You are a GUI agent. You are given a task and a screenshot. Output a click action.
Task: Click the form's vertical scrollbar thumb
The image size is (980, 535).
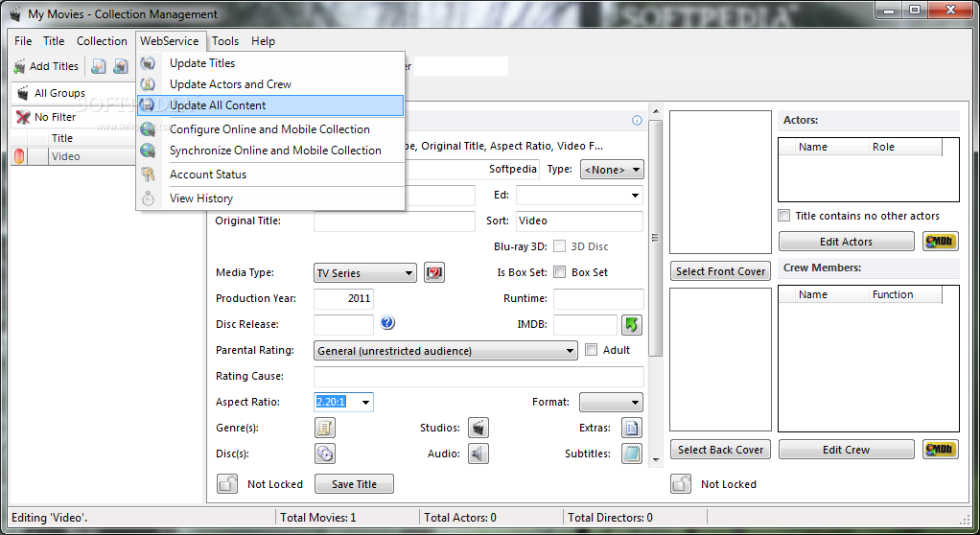(x=656, y=238)
